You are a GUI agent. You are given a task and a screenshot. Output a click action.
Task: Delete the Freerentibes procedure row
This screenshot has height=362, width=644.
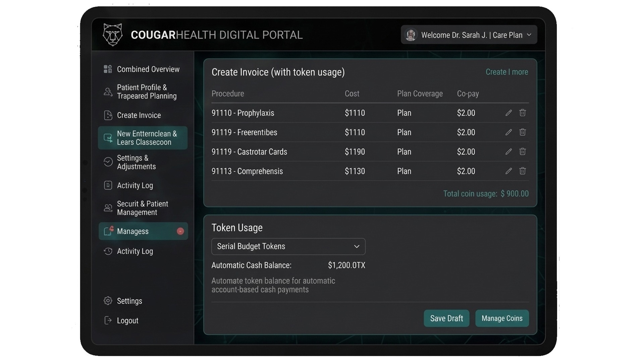pyautogui.click(x=522, y=132)
